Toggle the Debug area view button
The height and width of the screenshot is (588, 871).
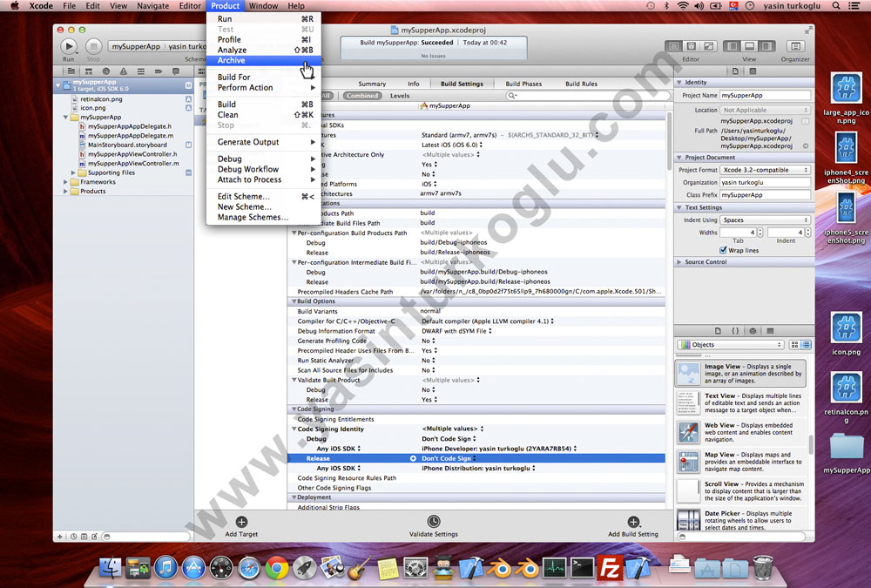(749, 46)
